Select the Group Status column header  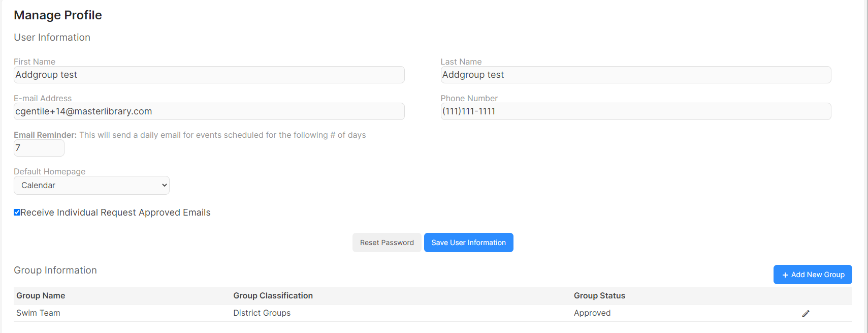coord(599,296)
